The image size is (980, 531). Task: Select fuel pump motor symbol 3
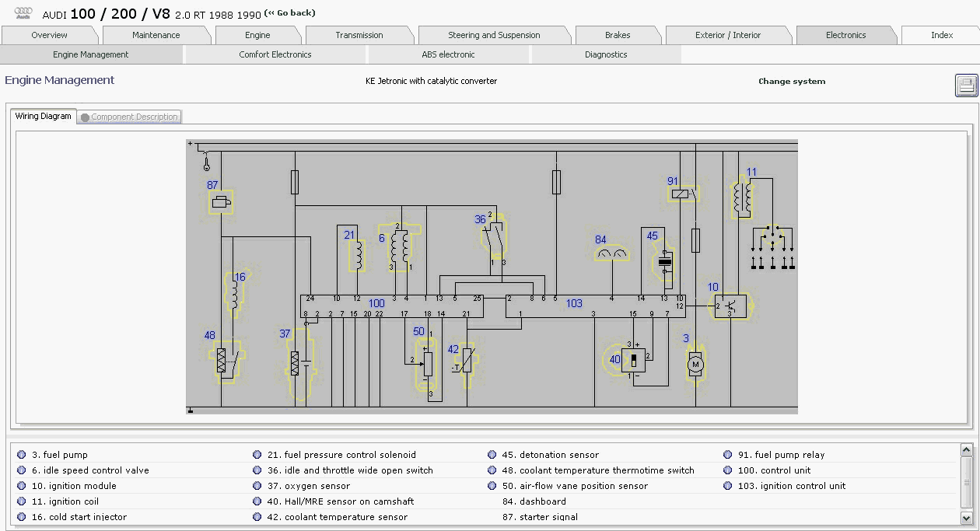[695, 364]
